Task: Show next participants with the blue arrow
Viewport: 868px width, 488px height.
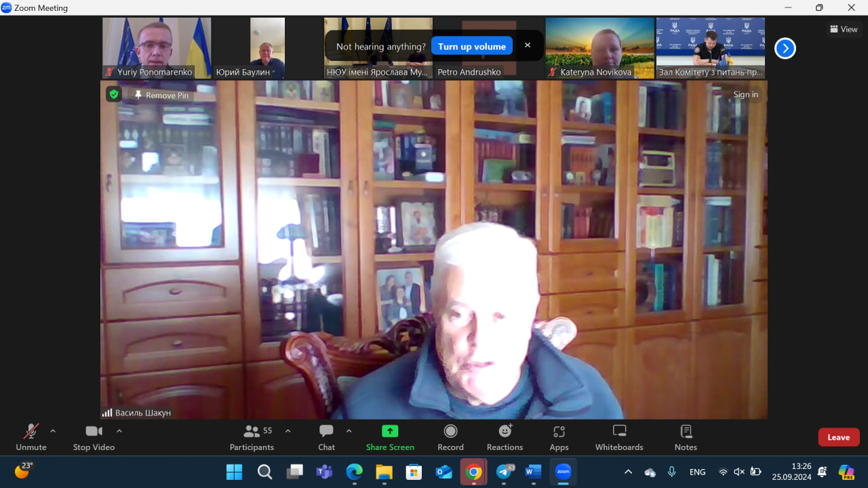Action: point(785,48)
